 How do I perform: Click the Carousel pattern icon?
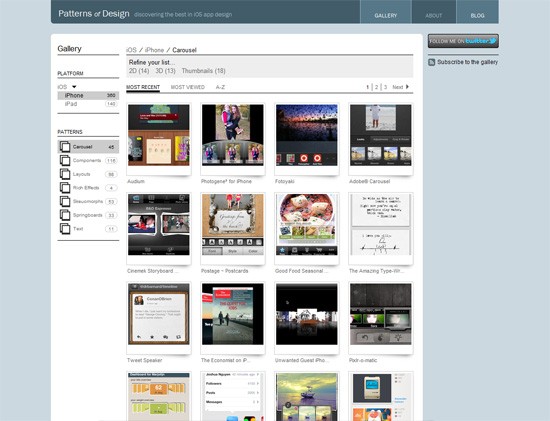tap(65, 147)
